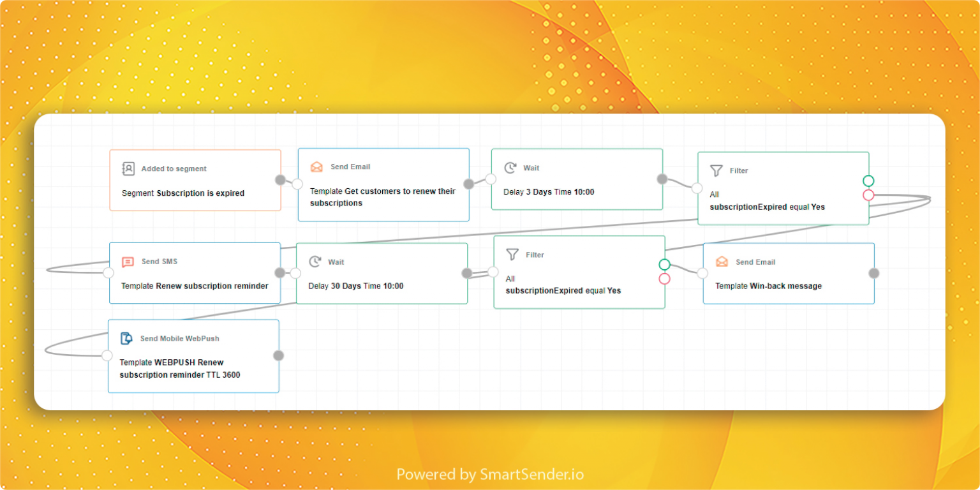Click input port of Send SMS node
Viewport: 980px width, 490px height.
108,272
